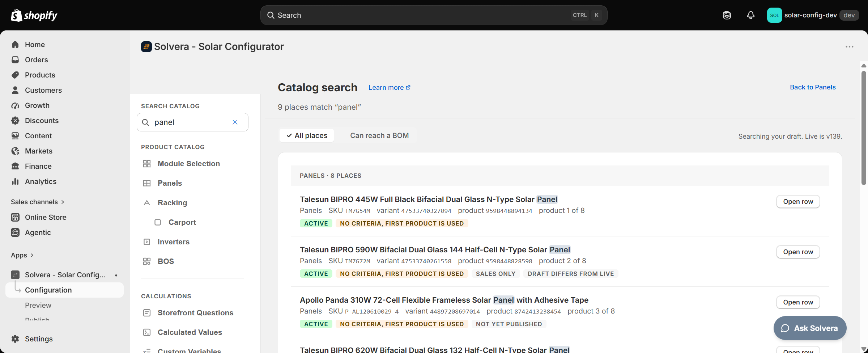868x353 pixels.
Task: Click the Orders inbox icon
Action: point(15,60)
